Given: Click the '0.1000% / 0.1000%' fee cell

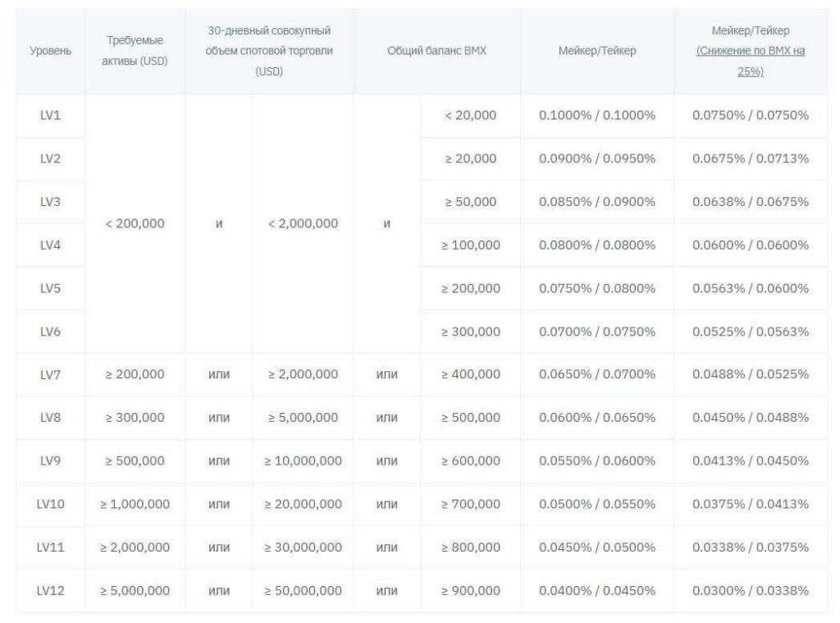Looking at the screenshot, I should tap(596, 116).
